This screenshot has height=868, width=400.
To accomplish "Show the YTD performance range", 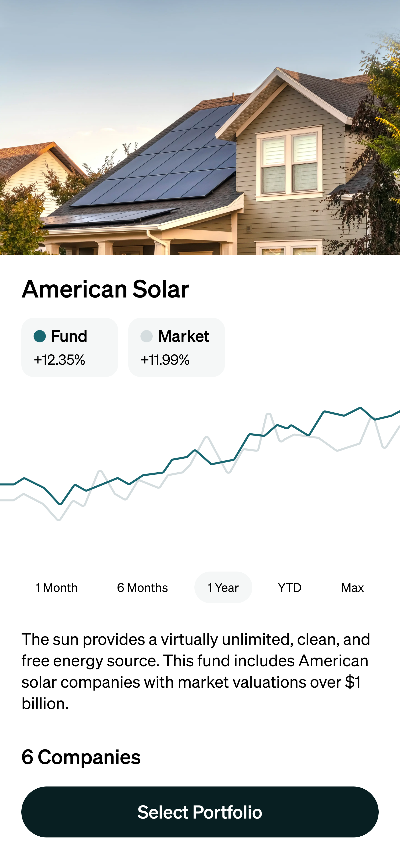I will pyautogui.click(x=289, y=588).
